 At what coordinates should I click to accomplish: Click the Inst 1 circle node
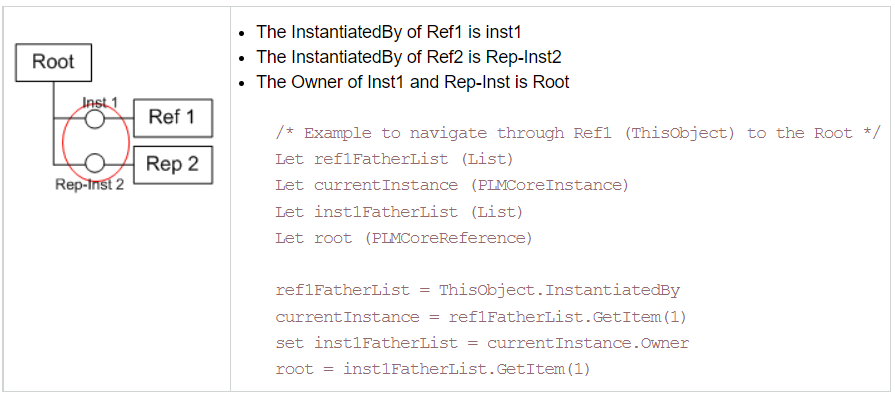point(95,118)
